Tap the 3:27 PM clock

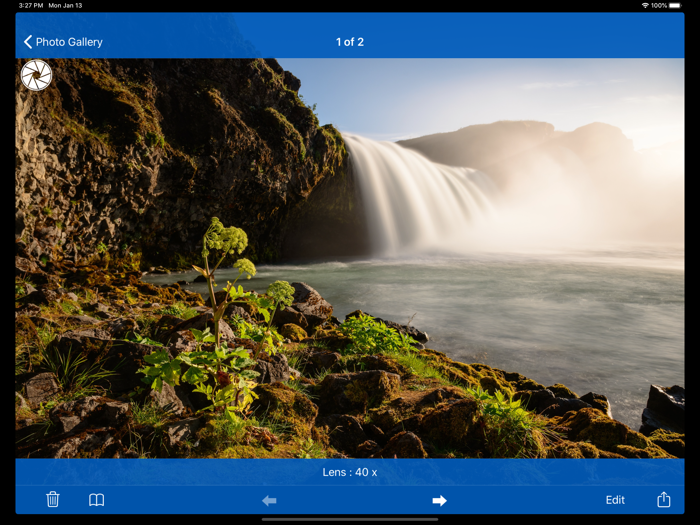pyautogui.click(x=31, y=5)
